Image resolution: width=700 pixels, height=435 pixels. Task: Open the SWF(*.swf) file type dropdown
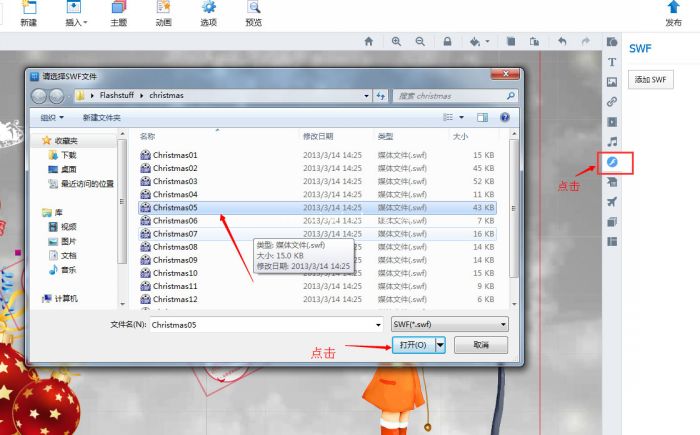[450, 324]
